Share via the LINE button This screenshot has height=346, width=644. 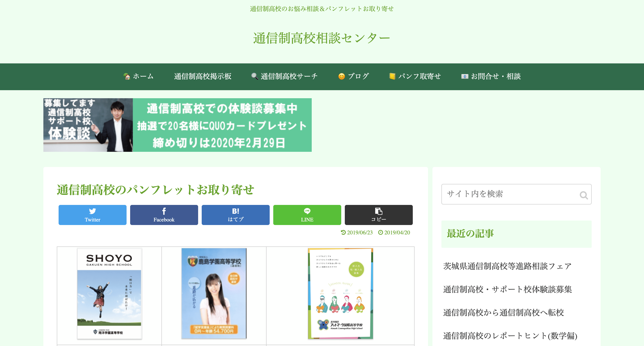click(307, 215)
